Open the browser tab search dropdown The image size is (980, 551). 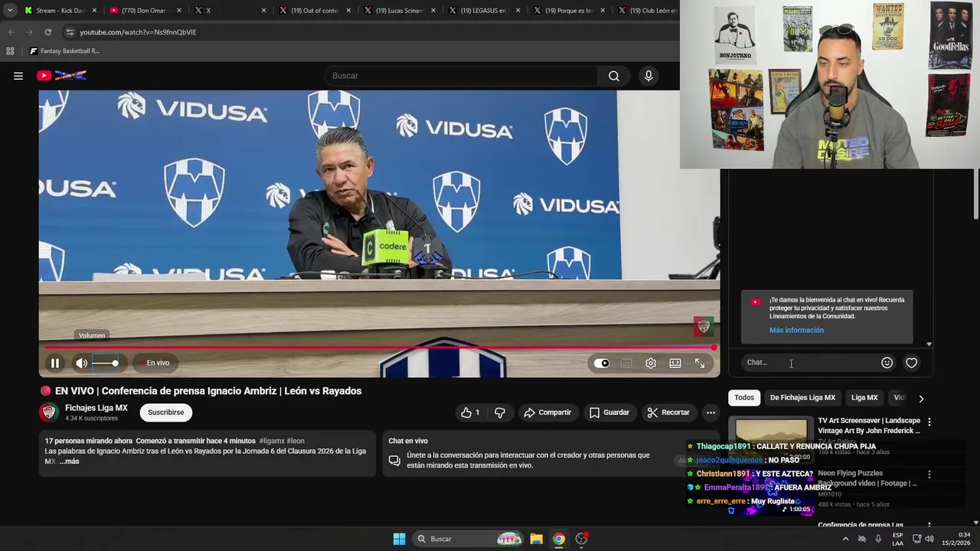coord(10,11)
